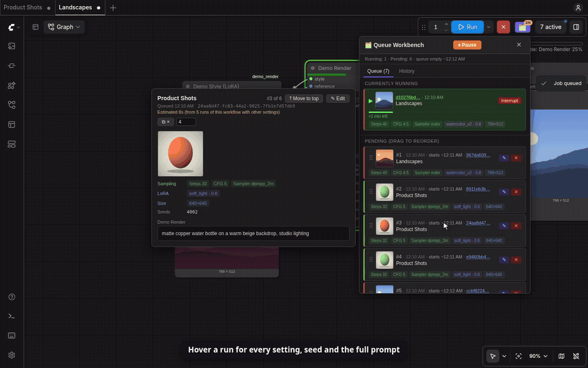The width and height of the screenshot is (588, 368).
Task: Open job link 8911eb3b
Action: coord(478,189)
